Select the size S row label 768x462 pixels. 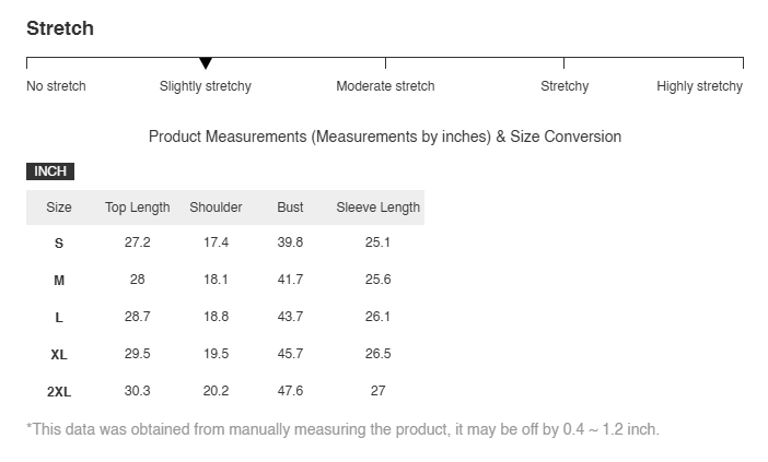59,243
